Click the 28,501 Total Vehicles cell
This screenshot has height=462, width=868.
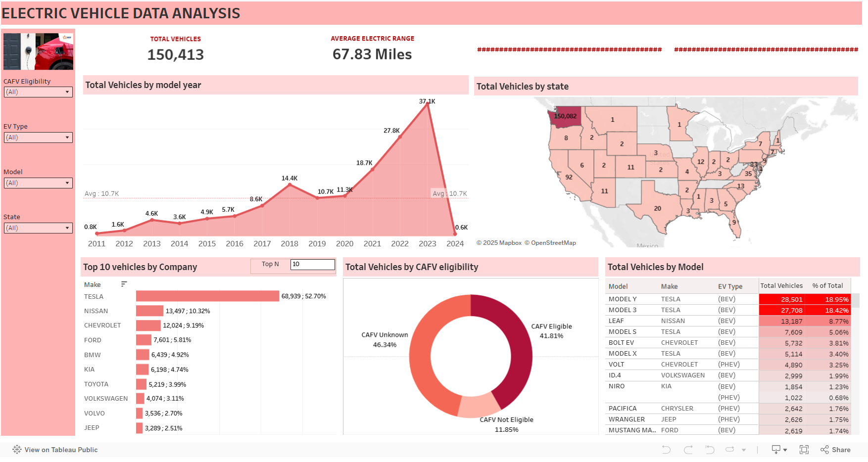click(x=782, y=299)
